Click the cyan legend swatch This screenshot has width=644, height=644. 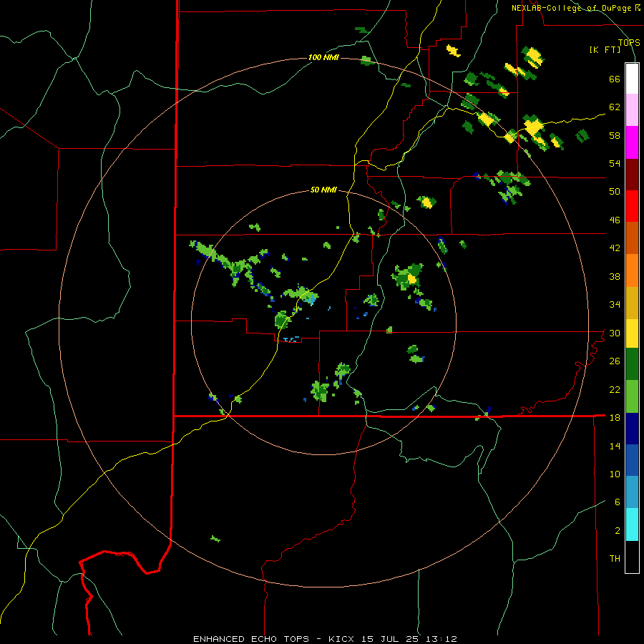click(x=632, y=525)
